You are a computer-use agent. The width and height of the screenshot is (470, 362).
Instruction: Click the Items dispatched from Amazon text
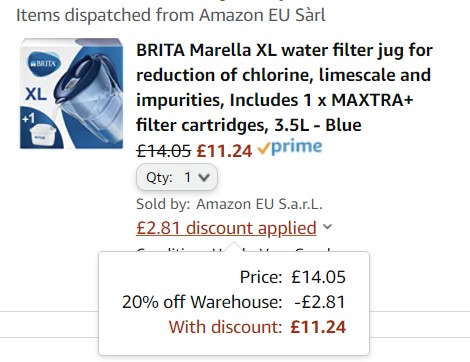(171, 15)
